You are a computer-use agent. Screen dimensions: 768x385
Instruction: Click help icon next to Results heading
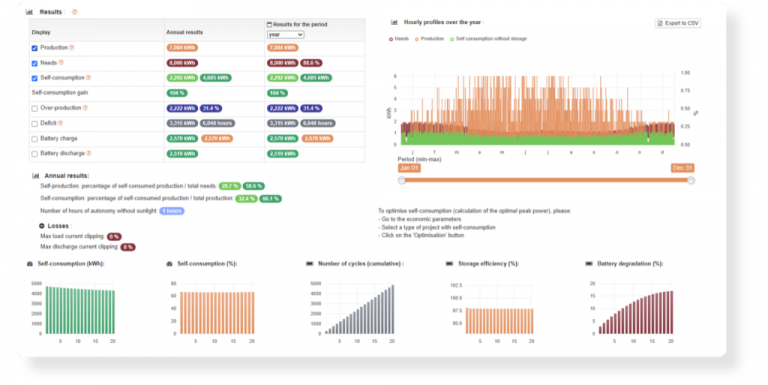[74, 12]
